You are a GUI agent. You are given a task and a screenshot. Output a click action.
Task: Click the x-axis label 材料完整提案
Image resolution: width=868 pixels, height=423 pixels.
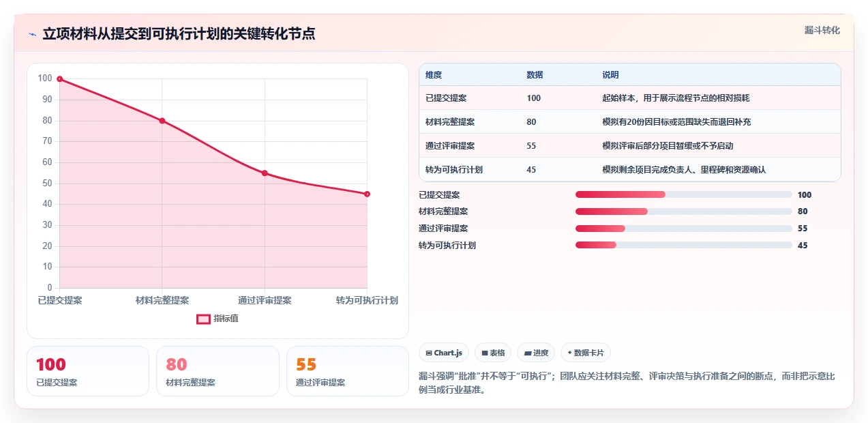click(x=162, y=300)
